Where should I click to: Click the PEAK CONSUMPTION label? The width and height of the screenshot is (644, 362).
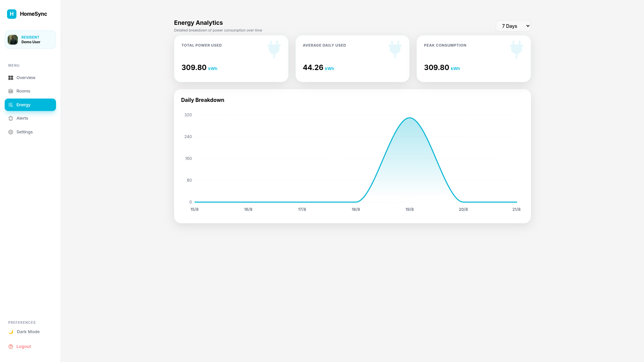pos(445,45)
